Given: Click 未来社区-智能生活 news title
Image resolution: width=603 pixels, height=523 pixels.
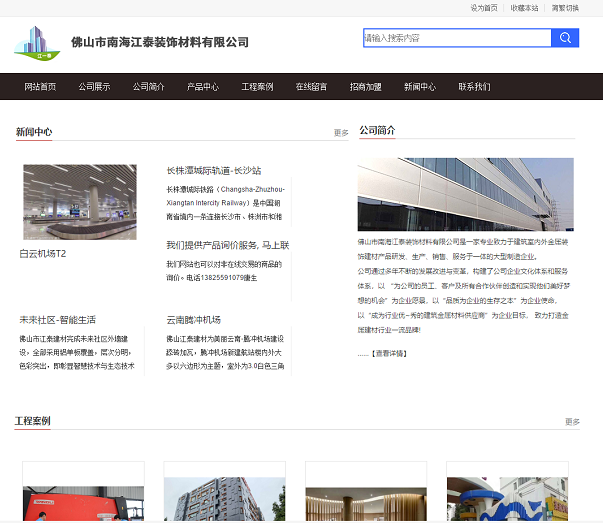Looking at the screenshot, I should pyautogui.click(x=57, y=320).
